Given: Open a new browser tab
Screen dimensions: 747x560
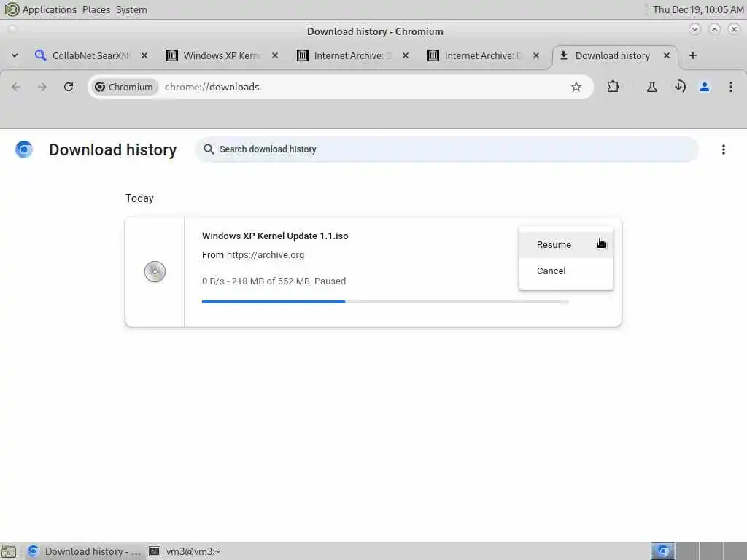Looking at the screenshot, I should click(693, 55).
